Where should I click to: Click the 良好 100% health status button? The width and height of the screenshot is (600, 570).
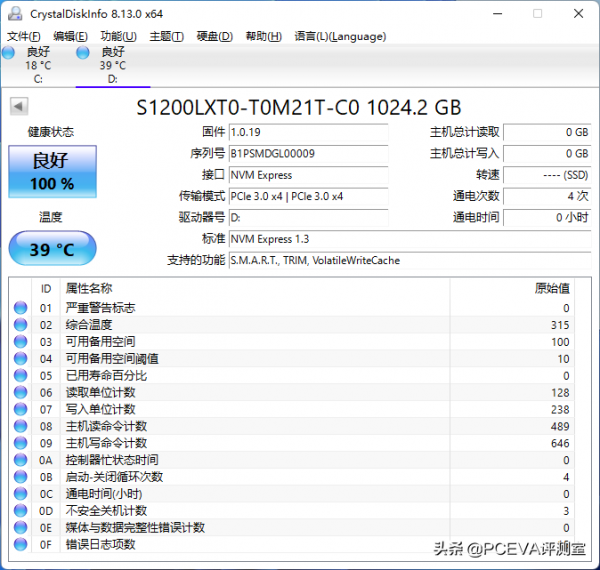pos(52,171)
